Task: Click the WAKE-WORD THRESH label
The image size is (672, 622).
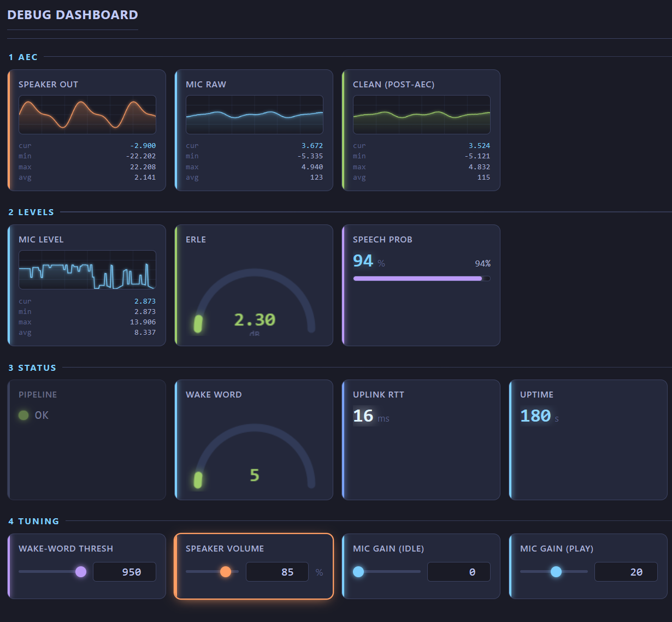Action: coord(66,548)
